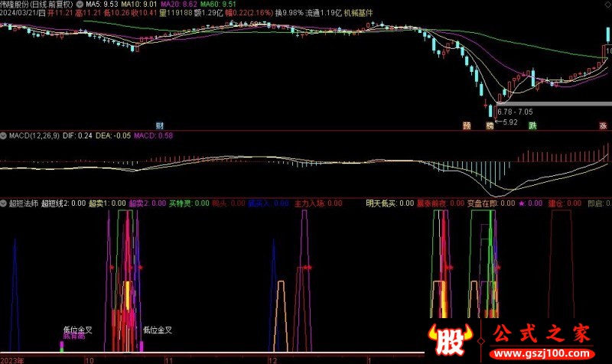Screen dimensions: 612x364
Task: Select the MA5: 9.53 average label
Action: click(102, 5)
